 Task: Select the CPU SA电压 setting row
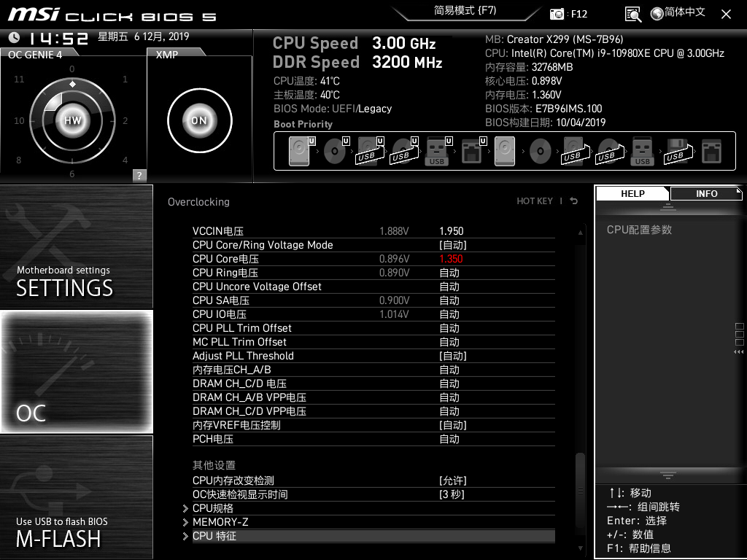[373, 300]
